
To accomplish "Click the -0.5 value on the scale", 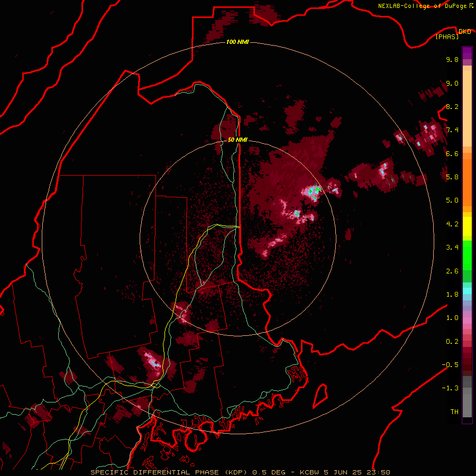I will (450, 364).
